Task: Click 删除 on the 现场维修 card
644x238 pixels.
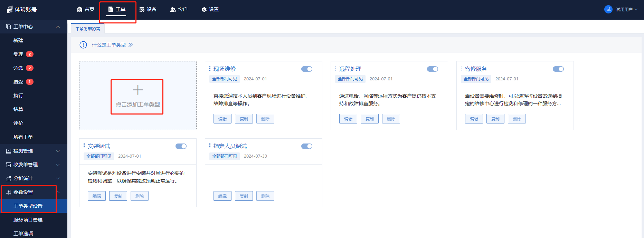Action: [x=265, y=119]
